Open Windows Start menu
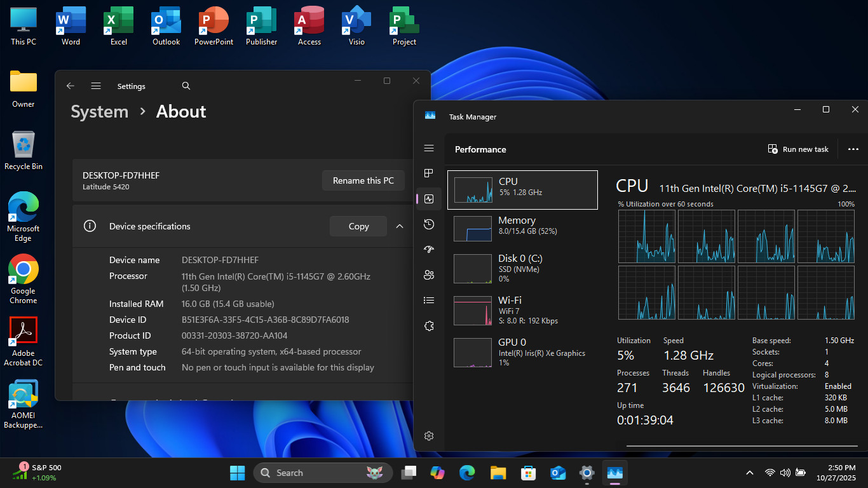The image size is (868, 488). point(237,473)
